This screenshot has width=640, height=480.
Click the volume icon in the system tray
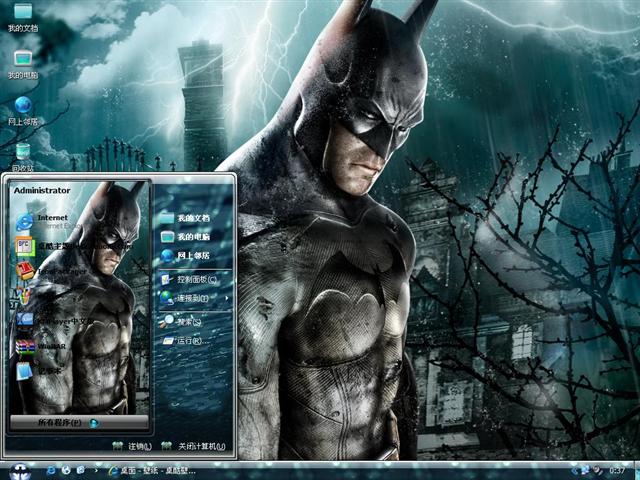pyautogui.click(x=598, y=471)
